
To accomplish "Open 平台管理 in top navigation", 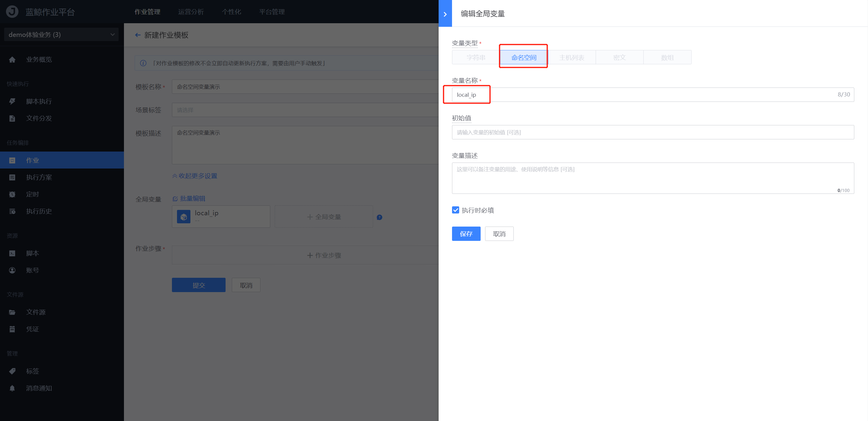I will [272, 12].
